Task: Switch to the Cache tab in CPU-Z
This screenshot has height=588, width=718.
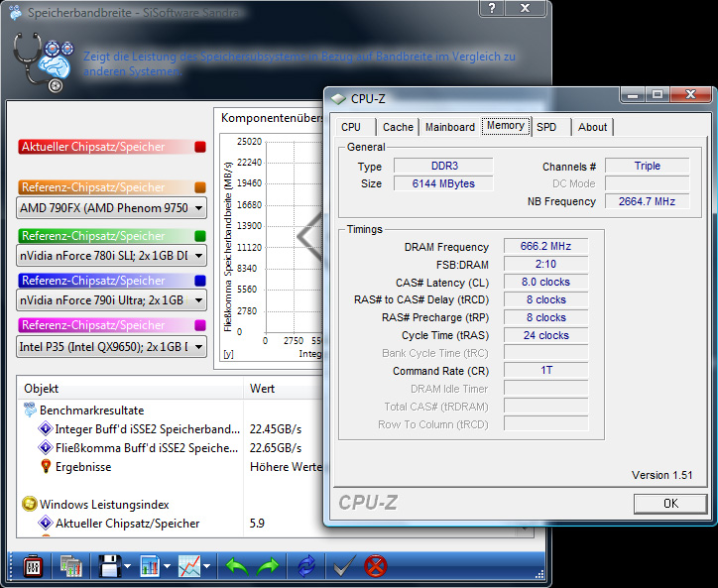Action: (x=398, y=127)
